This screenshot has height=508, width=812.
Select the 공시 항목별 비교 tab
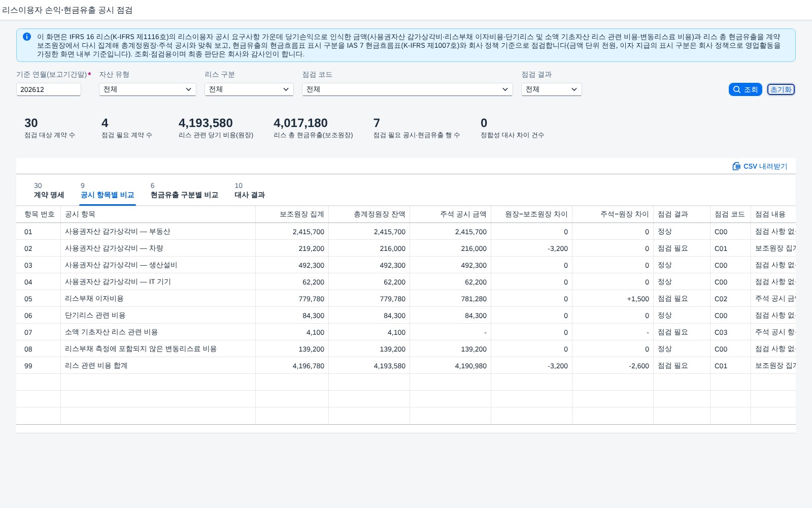pyautogui.click(x=107, y=190)
